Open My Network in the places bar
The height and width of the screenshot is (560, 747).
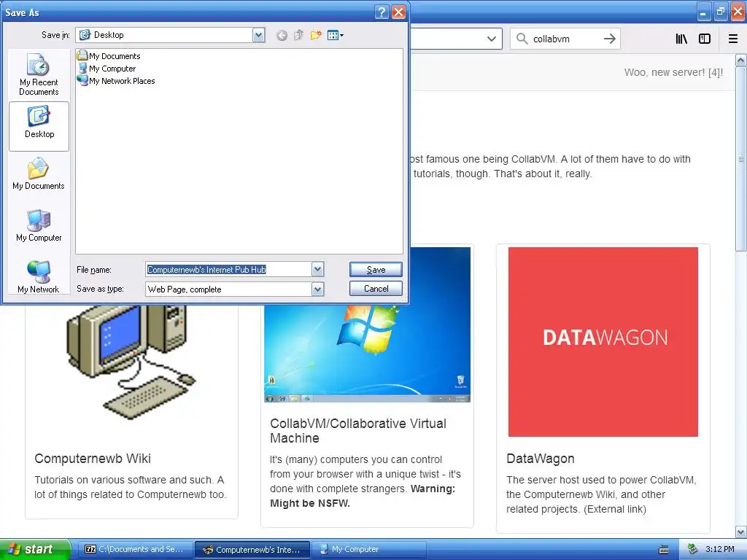click(x=39, y=277)
